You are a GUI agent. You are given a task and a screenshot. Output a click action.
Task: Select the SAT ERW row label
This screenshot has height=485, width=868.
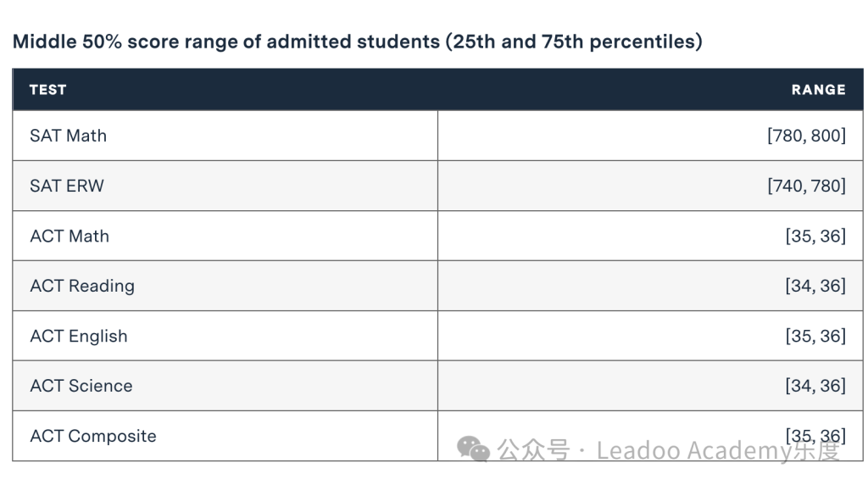tap(67, 186)
